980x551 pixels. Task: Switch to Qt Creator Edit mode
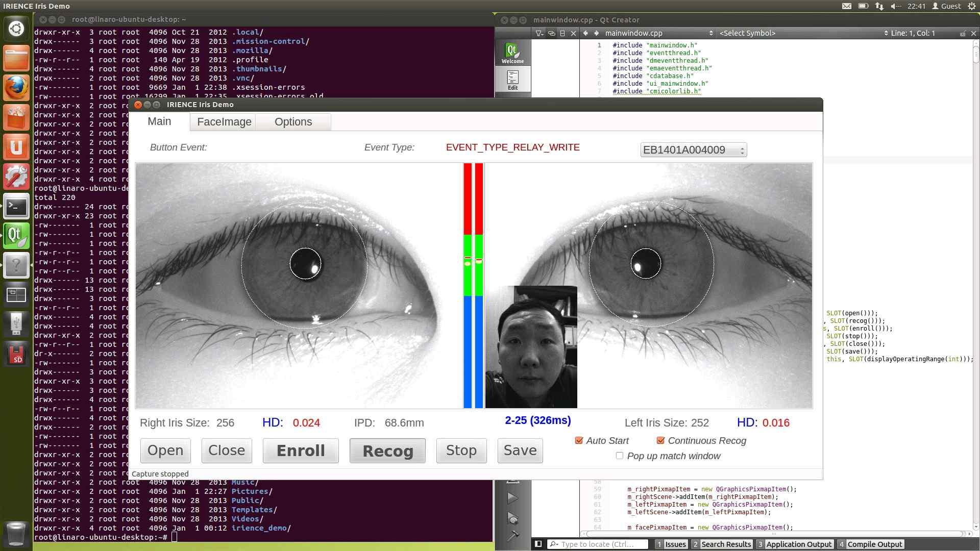tap(512, 80)
